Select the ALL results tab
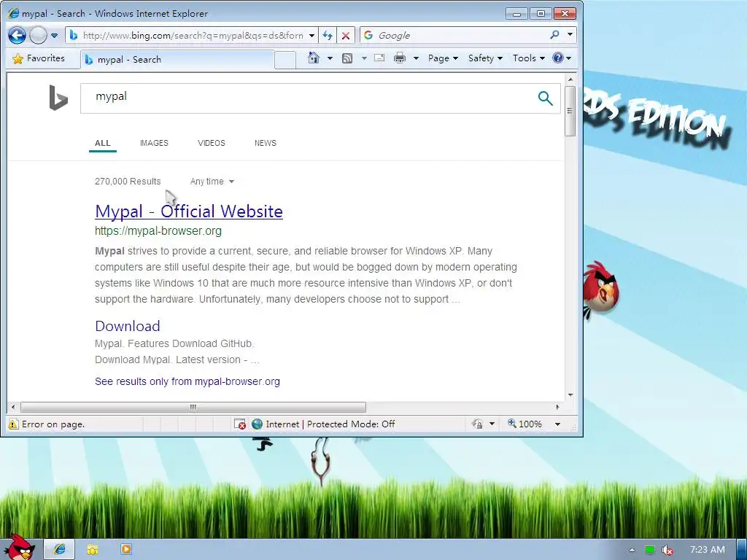 [102, 143]
